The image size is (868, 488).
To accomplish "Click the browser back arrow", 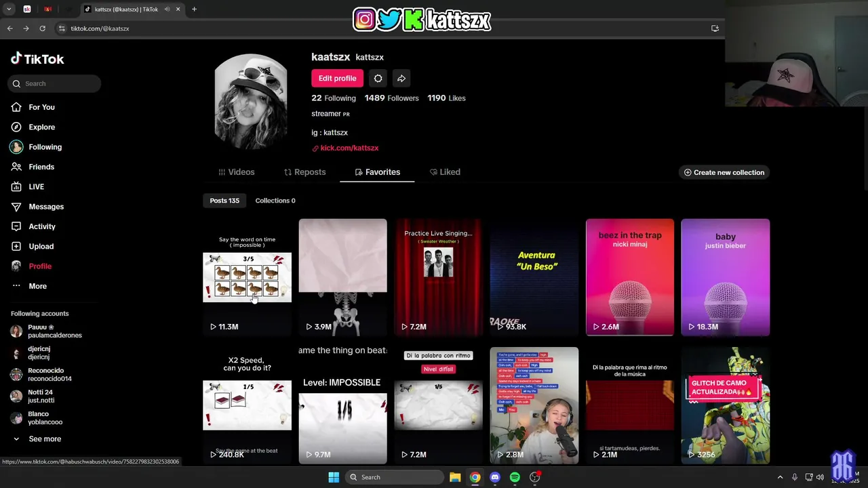I will click(x=10, y=28).
